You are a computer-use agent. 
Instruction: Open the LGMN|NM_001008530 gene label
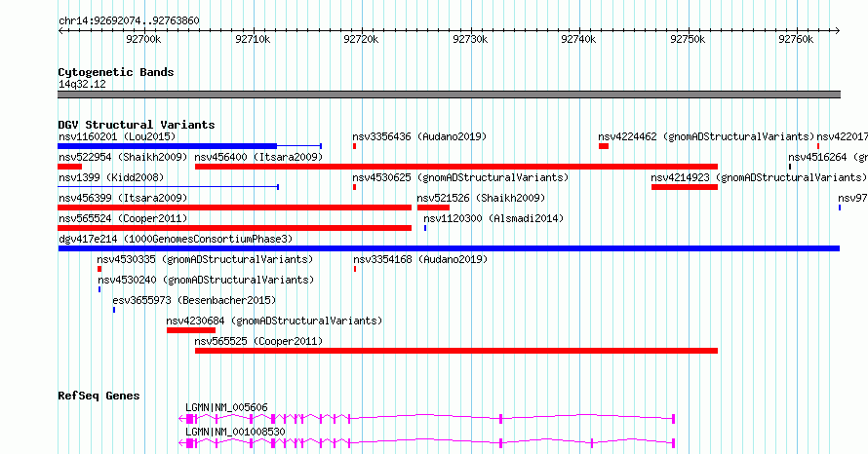point(235,432)
